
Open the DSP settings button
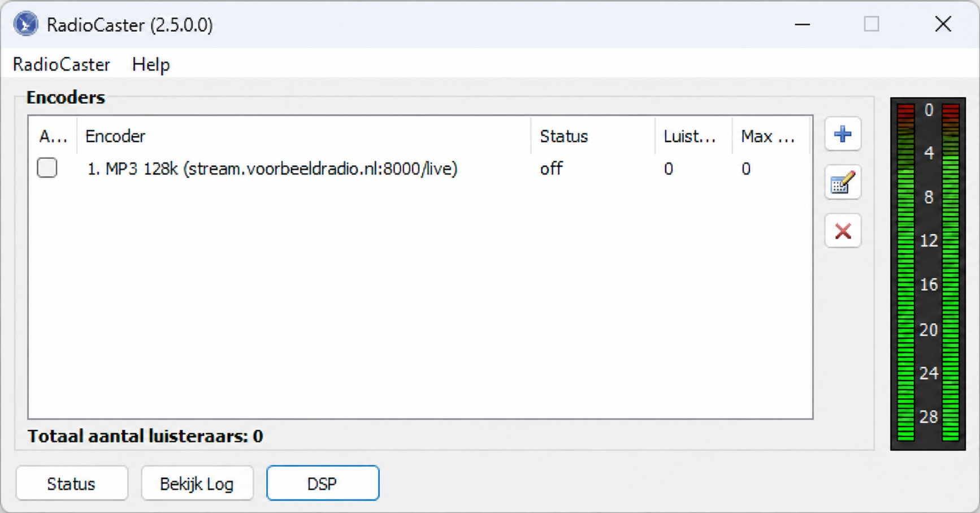coord(323,484)
